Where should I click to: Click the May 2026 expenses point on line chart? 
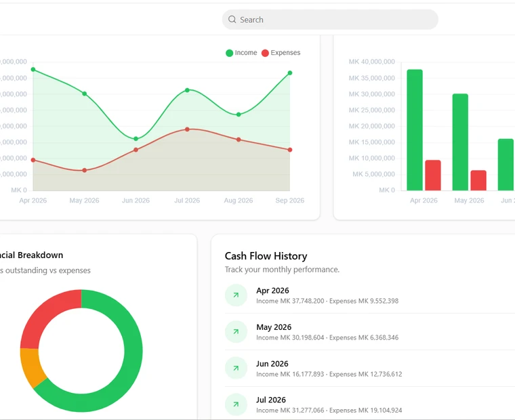tap(85, 170)
